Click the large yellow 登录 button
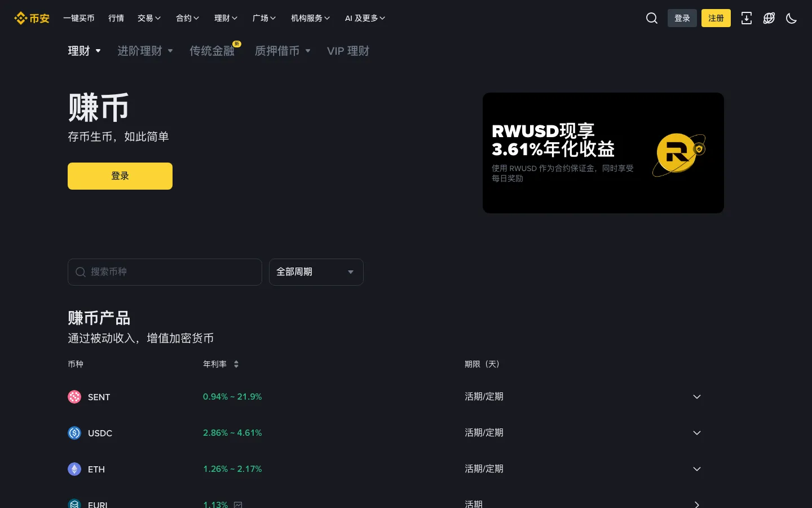The image size is (812, 508). (x=120, y=176)
